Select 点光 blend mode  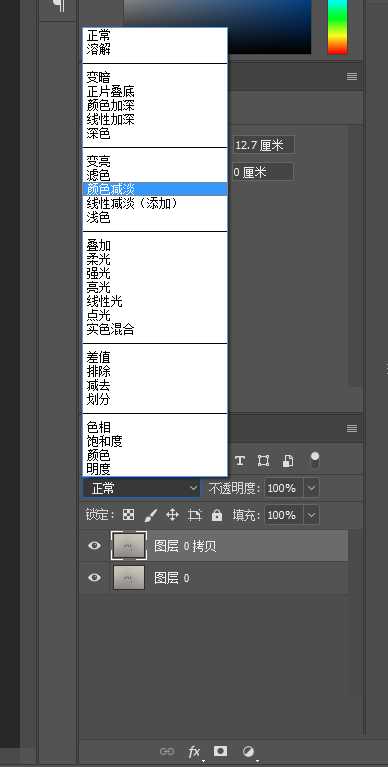pos(155,316)
